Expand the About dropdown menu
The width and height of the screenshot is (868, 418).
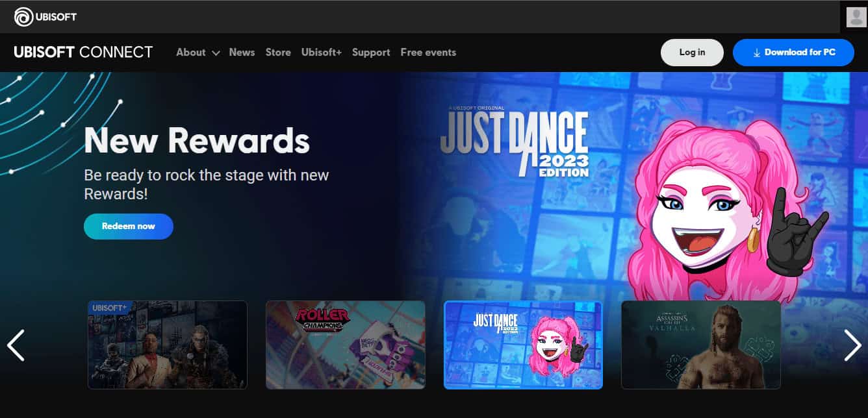pos(198,53)
